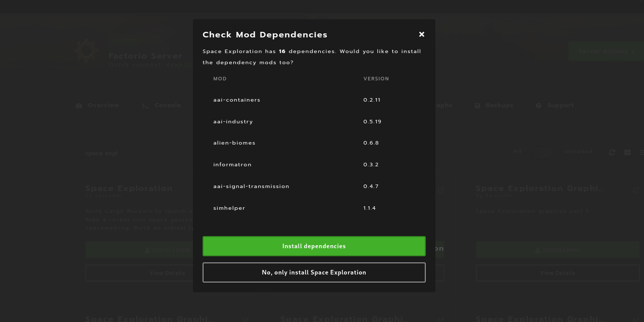This screenshot has width=644, height=322.
Task: Click the Factorio Server title
Action: click(x=145, y=56)
